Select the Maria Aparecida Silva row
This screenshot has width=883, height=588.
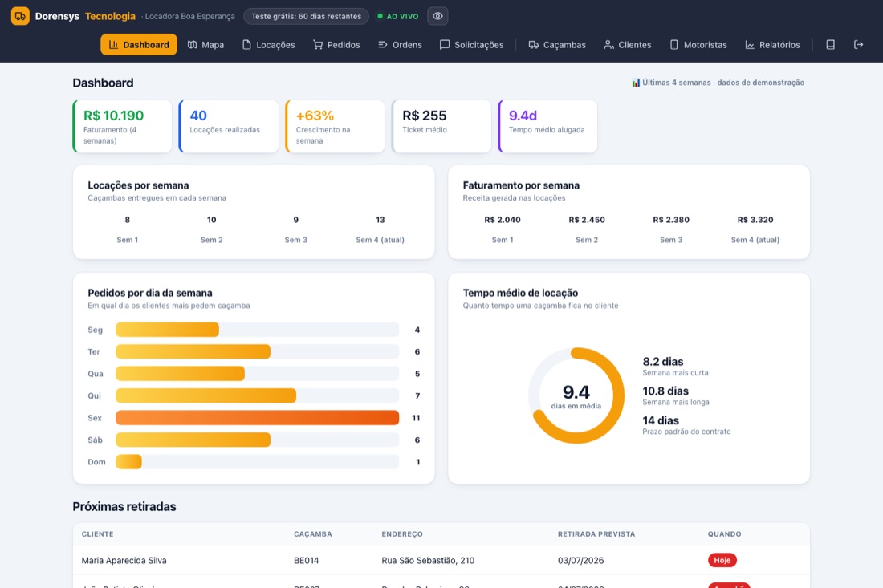pyautogui.click(x=441, y=561)
